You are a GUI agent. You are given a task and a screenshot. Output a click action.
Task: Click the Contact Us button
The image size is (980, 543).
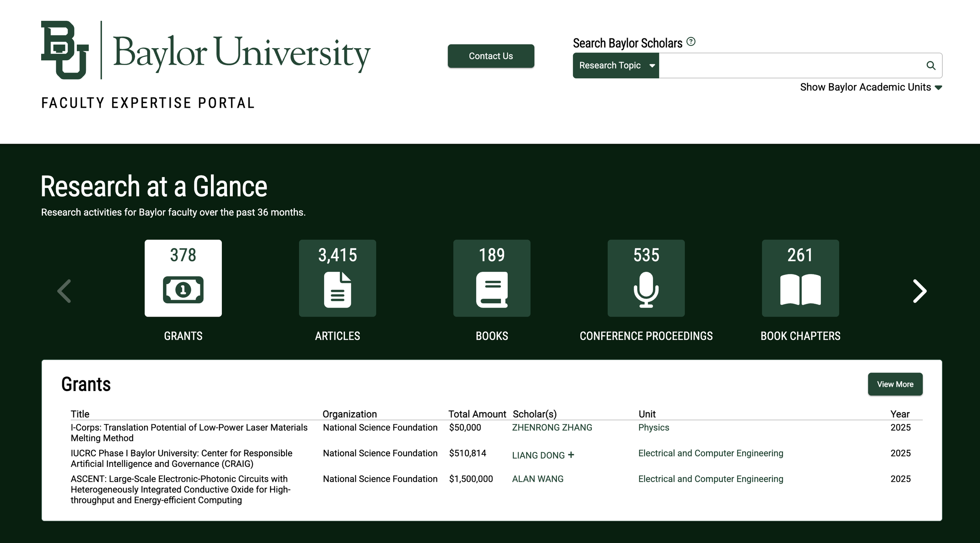click(x=491, y=56)
